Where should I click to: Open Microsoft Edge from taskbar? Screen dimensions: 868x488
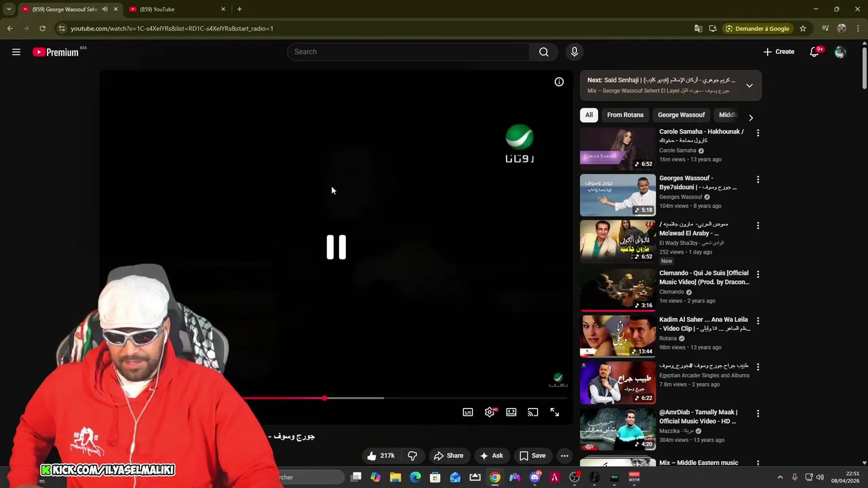(x=415, y=477)
